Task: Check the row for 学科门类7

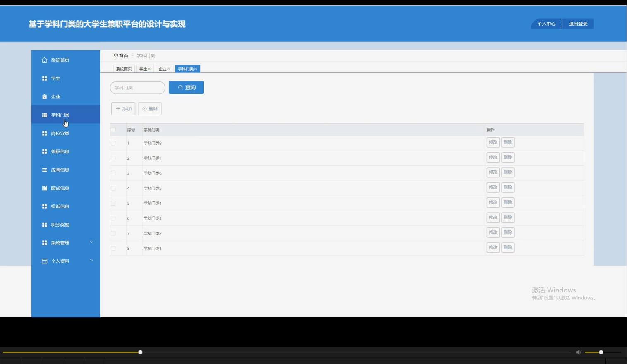Action: click(113, 158)
